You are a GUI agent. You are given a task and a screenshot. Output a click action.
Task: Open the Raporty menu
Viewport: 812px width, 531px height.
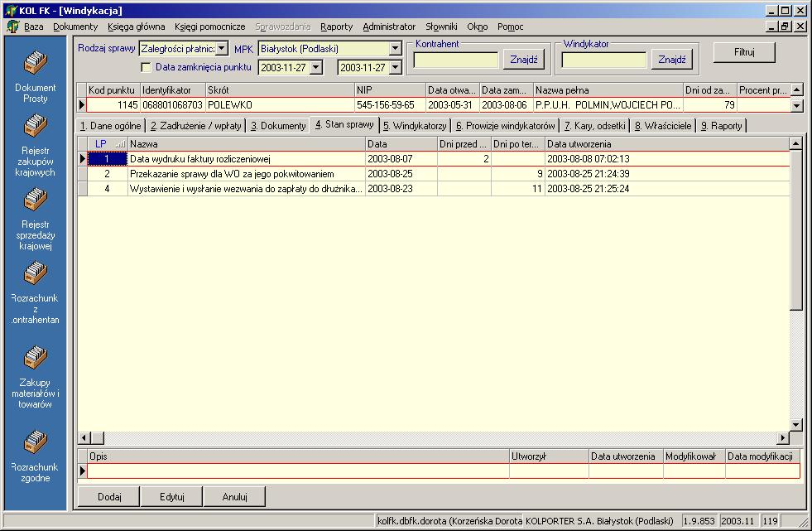coord(337,27)
